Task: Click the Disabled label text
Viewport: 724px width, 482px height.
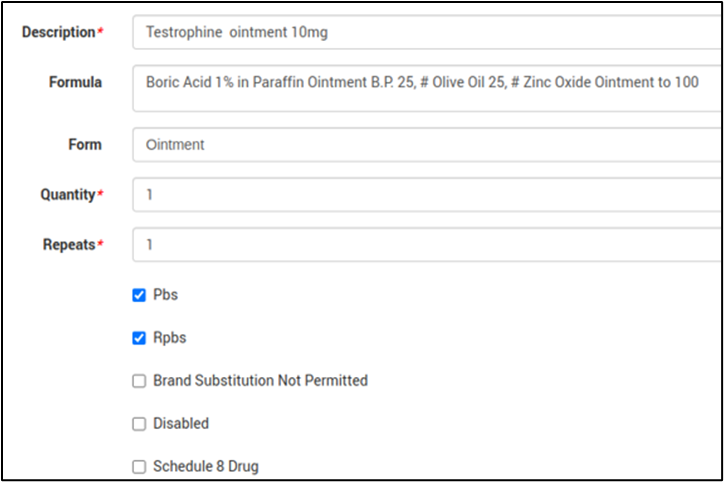Action: point(181,424)
